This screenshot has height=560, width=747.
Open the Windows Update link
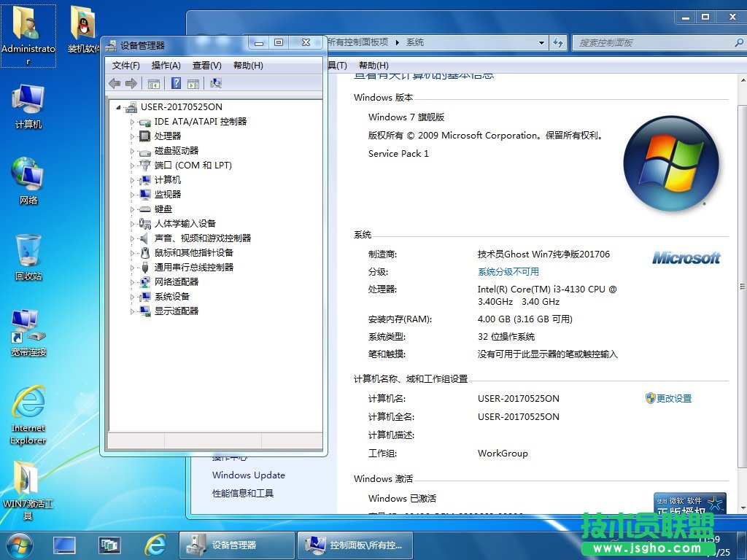pyautogui.click(x=249, y=475)
